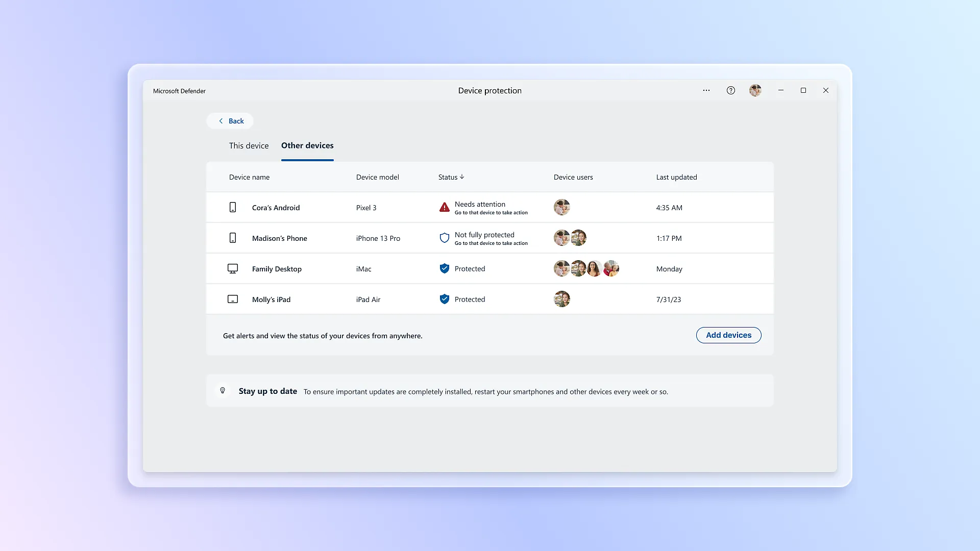Select the Other devices tab
Viewport: 980px width, 551px height.
[307, 146]
